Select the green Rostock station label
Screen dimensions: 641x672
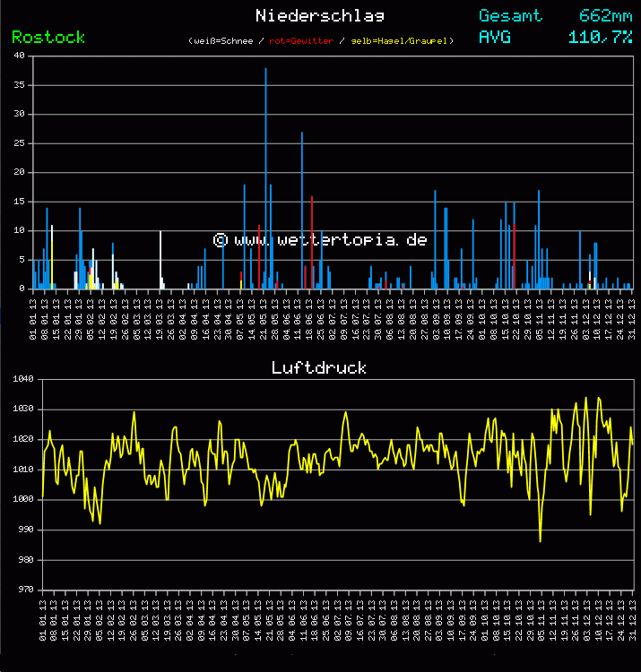48,37
